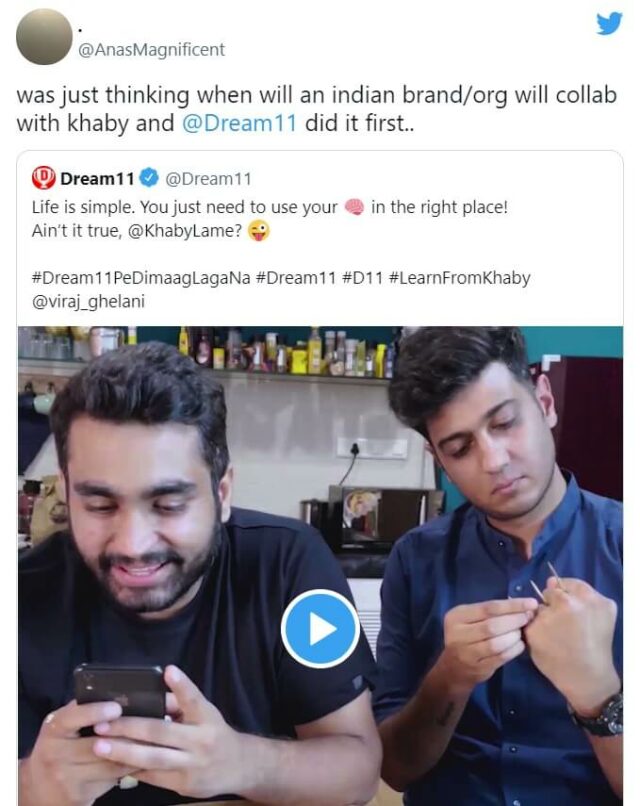The image size is (640, 806).
Task: Open the @Dream11 mention in tweet text
Action: pos(240,123)
